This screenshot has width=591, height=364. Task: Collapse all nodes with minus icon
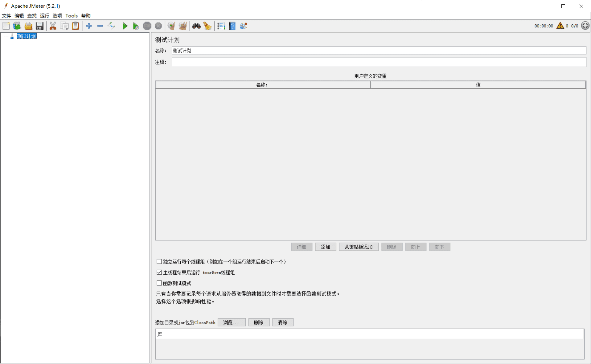(x=100, y=26)
